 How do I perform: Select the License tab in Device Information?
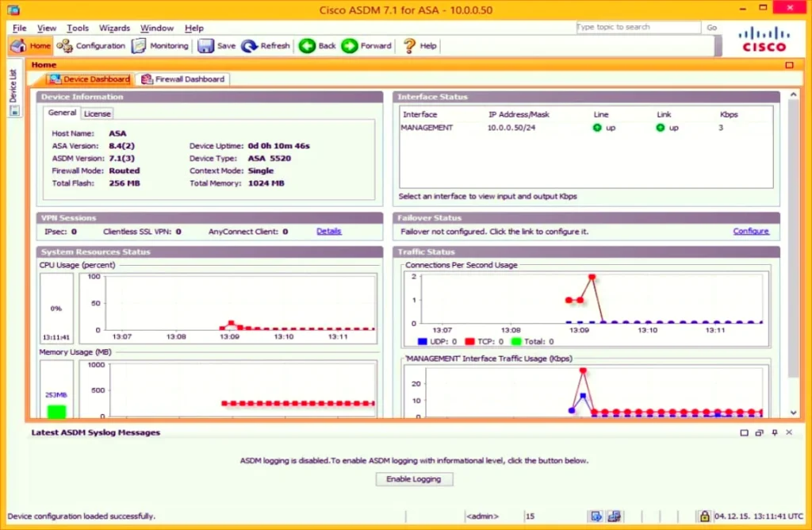(x=97, y=113)
